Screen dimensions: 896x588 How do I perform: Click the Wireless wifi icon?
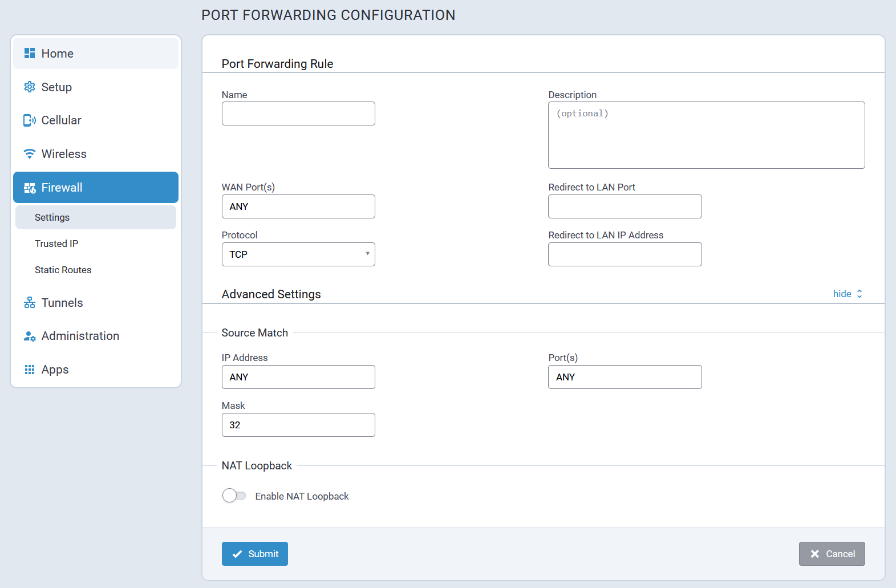[x=30, y=154]
